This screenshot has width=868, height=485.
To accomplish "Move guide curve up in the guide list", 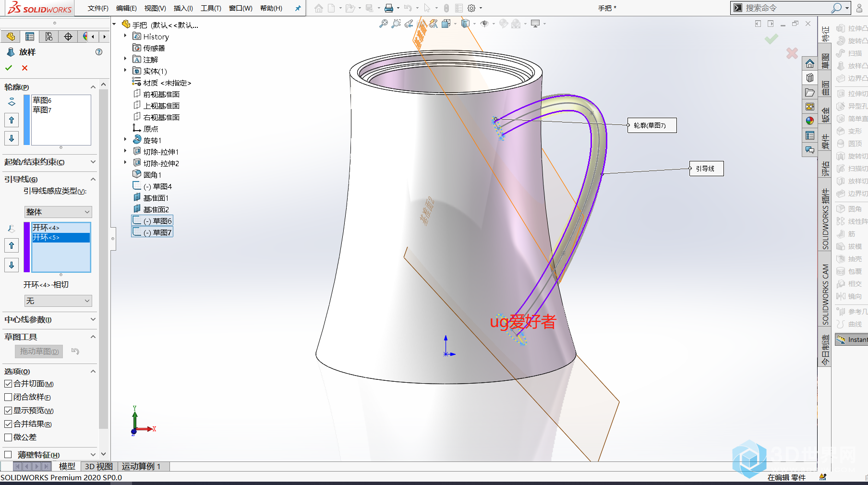I will click(12, 246).
